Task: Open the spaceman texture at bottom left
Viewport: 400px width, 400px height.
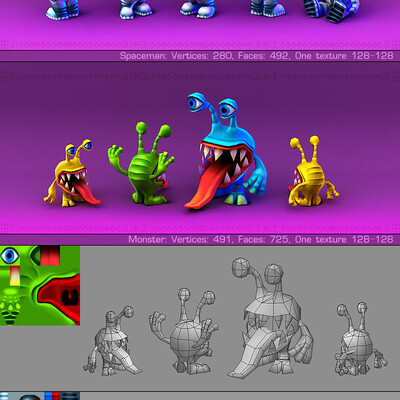Action: (40, 396)
